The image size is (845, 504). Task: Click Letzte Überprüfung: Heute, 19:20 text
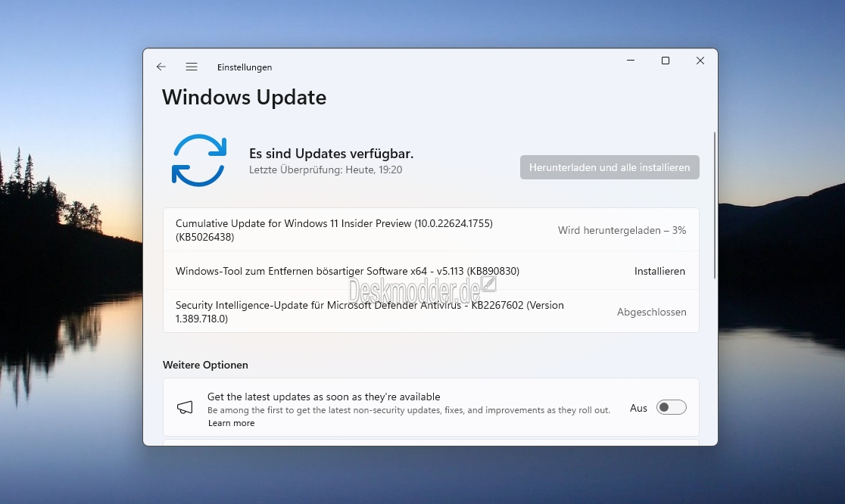[x=326, y=170]
